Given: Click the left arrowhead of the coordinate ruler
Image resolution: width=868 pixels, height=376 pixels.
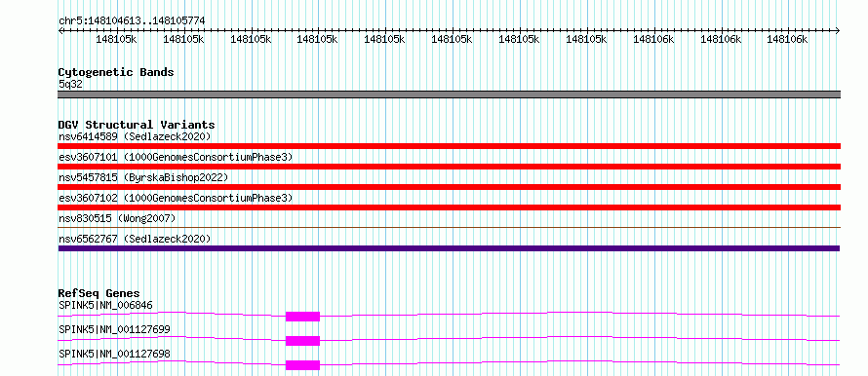Looking at the screenshot, I should [x=60, y=31].
